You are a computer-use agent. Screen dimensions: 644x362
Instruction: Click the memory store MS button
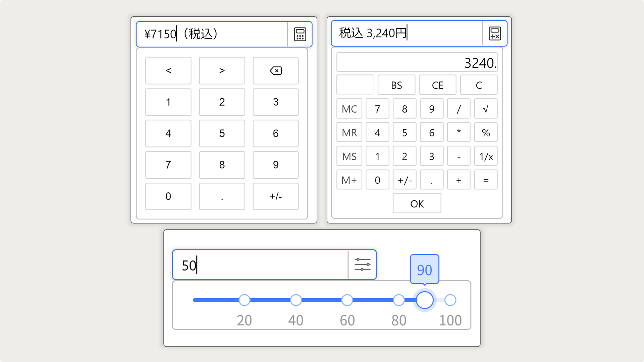350,156
